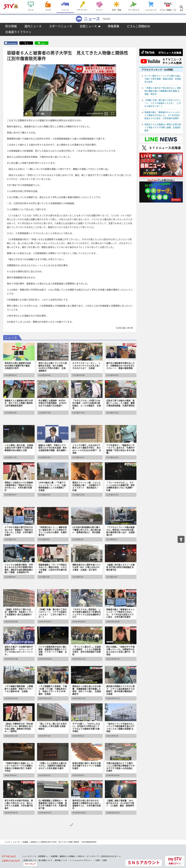Open YouTube STVニュース channel registration banner
This screenshot has width=186, height=868.
pos(161,61)
